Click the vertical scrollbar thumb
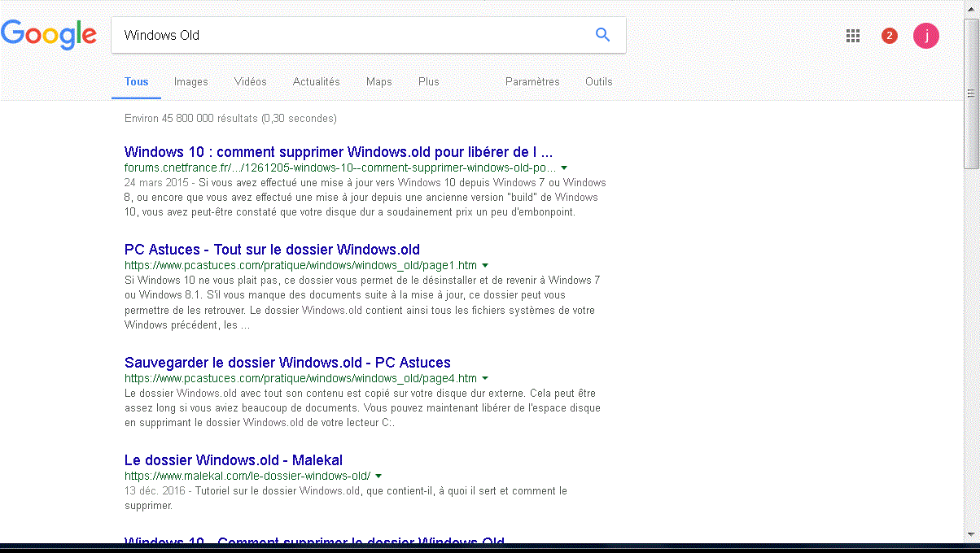This screenshot has height=553, width=980. [971, 93]
